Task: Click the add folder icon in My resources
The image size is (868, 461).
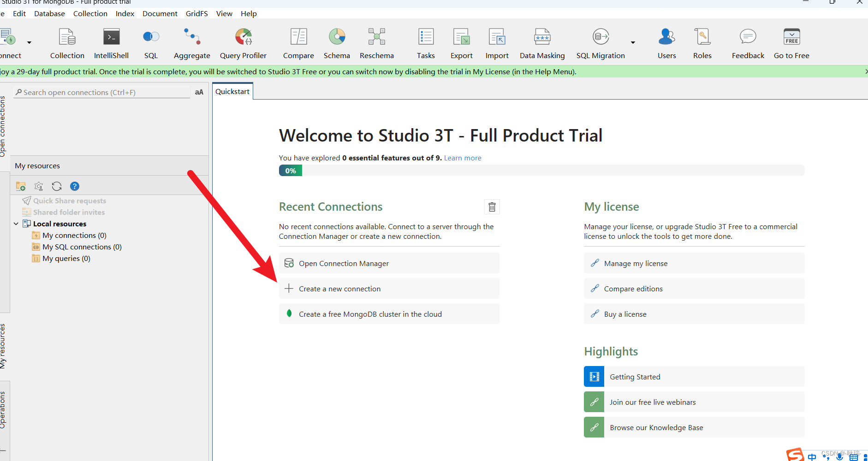Action: click(21, 186)
